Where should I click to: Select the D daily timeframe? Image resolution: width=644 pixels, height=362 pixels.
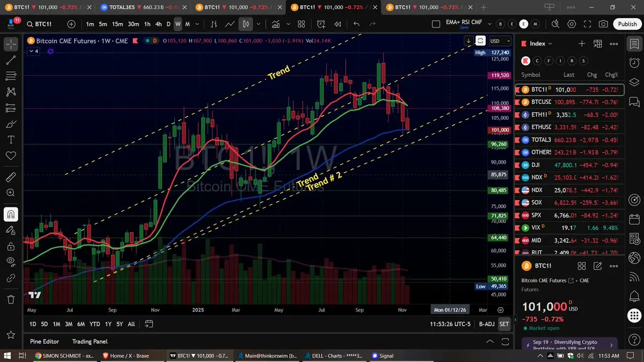click(168, 24)
